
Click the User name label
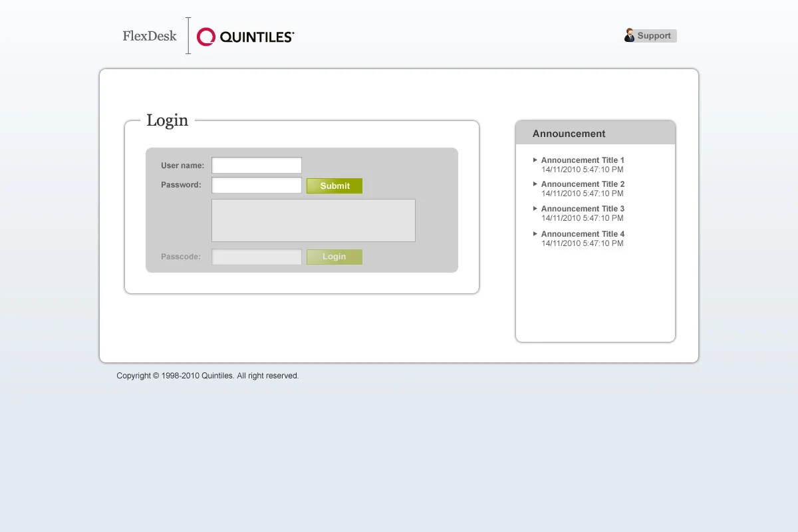[x=182, y=166]
